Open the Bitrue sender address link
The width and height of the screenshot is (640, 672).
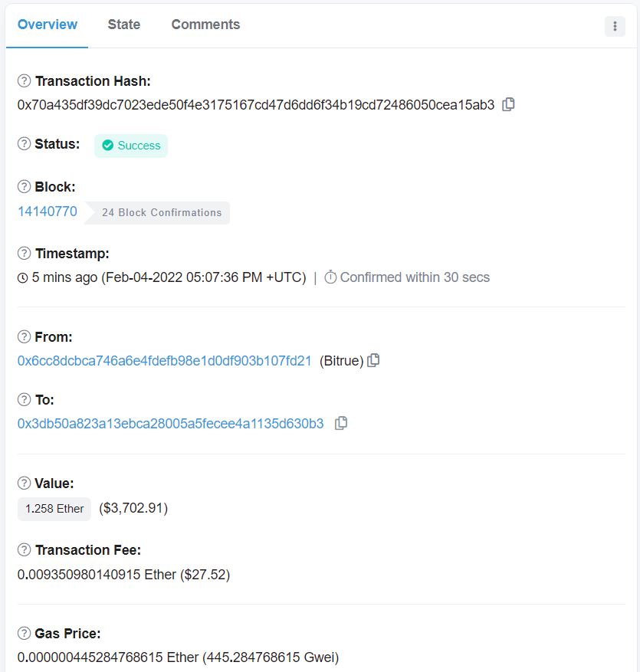164,361
